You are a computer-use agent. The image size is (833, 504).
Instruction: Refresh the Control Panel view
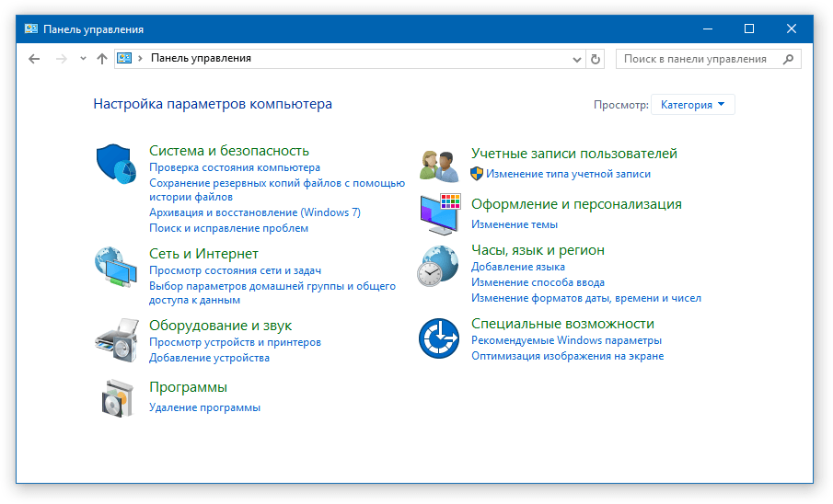[x=596, y=59]
